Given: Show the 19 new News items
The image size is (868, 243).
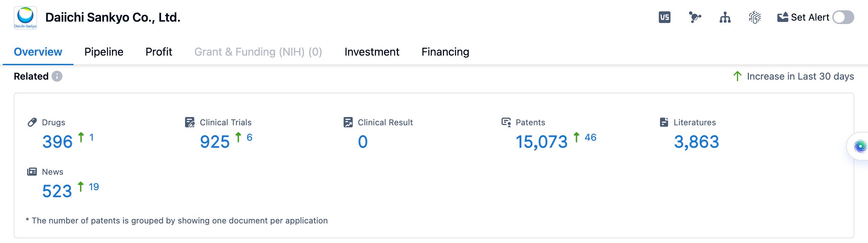Looking at the screenshot, I should coord(93,187).
